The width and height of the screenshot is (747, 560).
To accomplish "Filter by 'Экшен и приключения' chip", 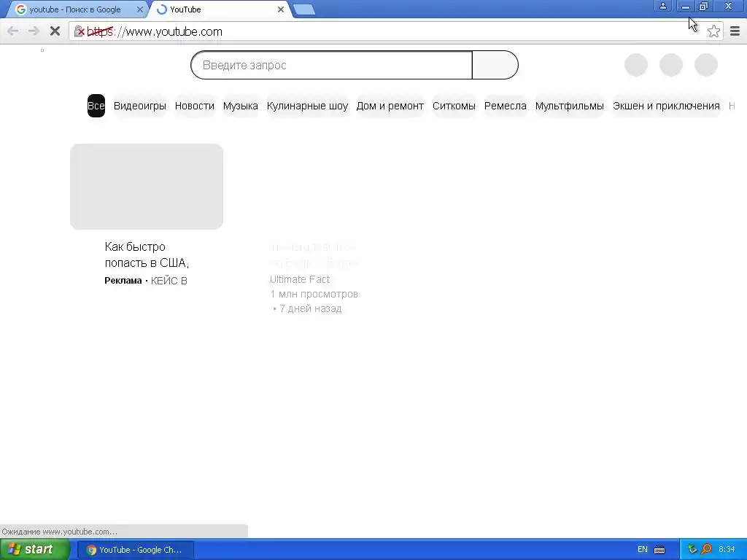I will click(666, 106).
